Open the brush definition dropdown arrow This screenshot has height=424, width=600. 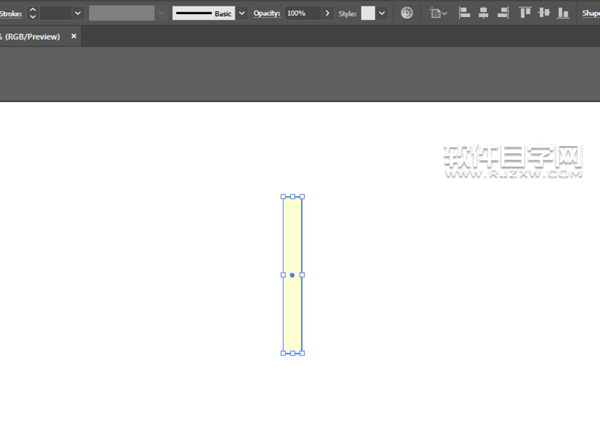(x=242, y=13)
